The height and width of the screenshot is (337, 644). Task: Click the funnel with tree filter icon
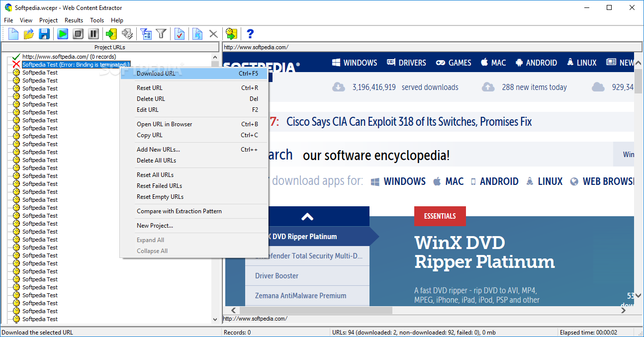click(x=146, y=34)
